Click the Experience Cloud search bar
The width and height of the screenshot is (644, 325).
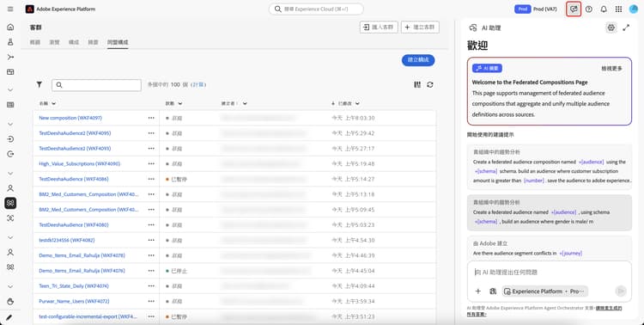tap(316, 9)
